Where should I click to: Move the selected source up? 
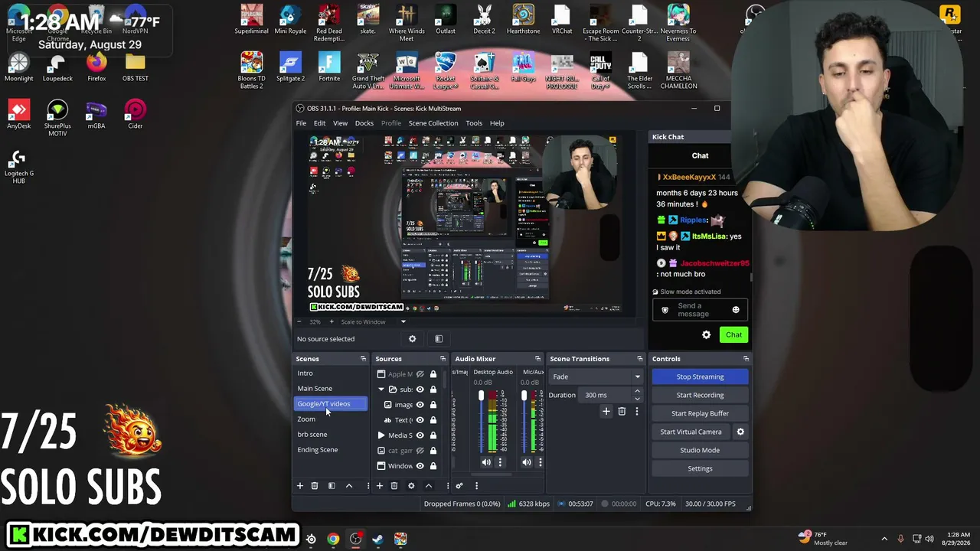pos(429,486)
